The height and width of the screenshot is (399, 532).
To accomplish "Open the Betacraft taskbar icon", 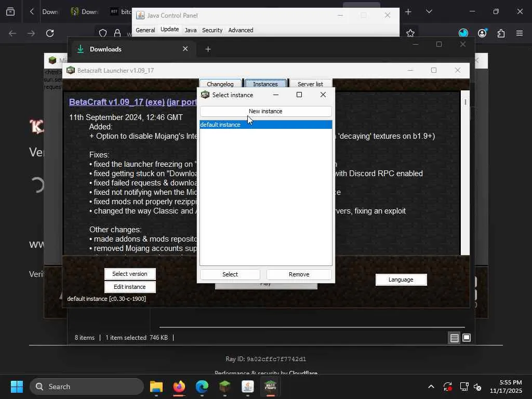I will [270, 387].
